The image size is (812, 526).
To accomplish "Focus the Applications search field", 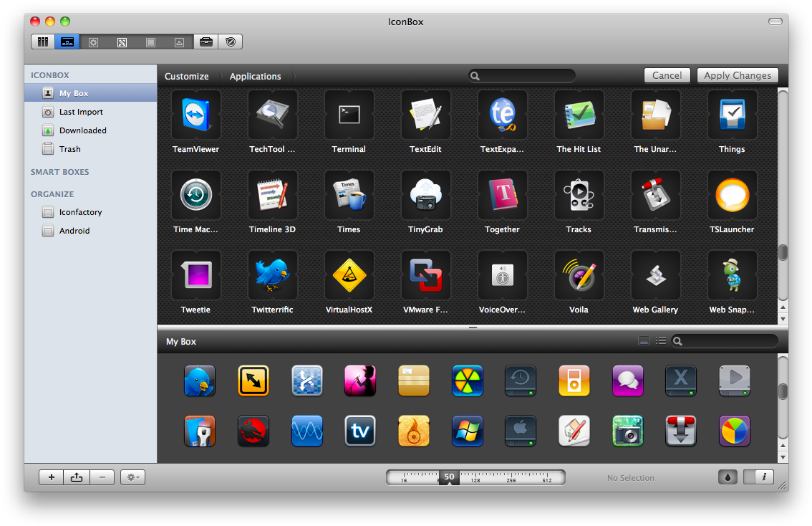I will pyautogui.click(x=522, y=76).
